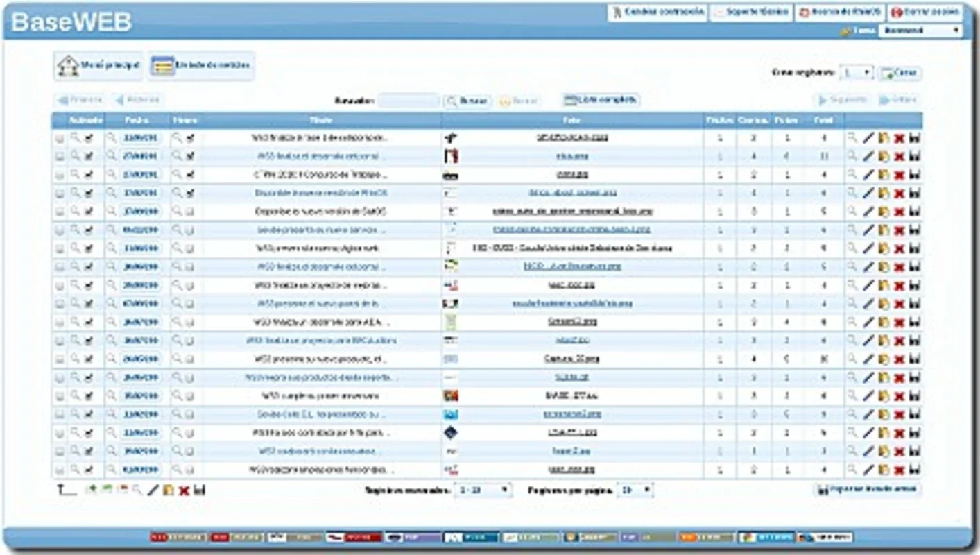Toggle Hora checkbox in first news row

(x=190, y=137)
